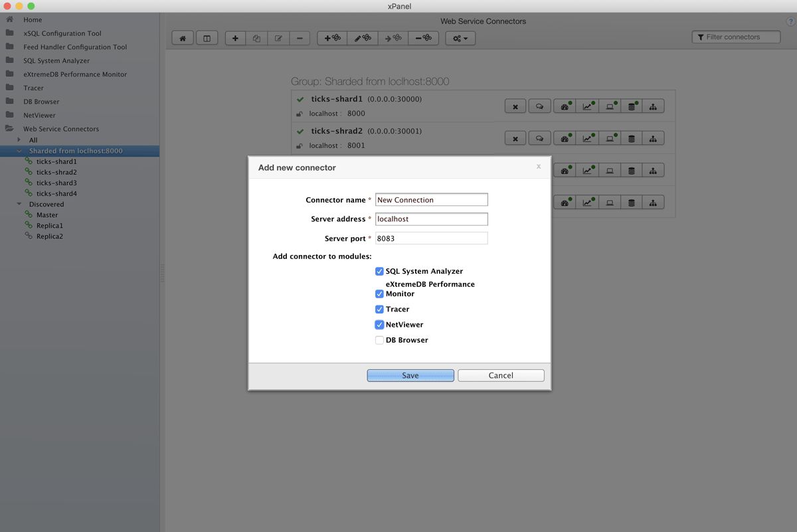The image size is (797, 532).
Task: Click the home icon in the toolbar
Action: 183,39
